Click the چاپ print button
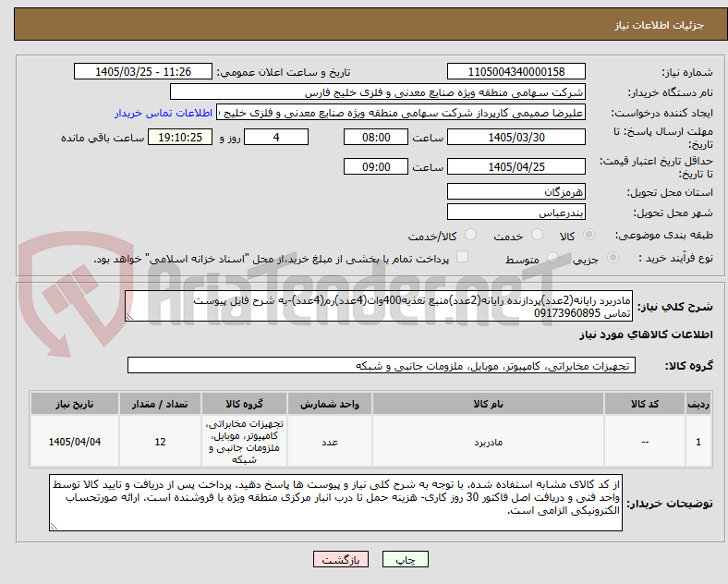Screen dimensions: 728x584 pyautogui.click(x=406, y=560)
